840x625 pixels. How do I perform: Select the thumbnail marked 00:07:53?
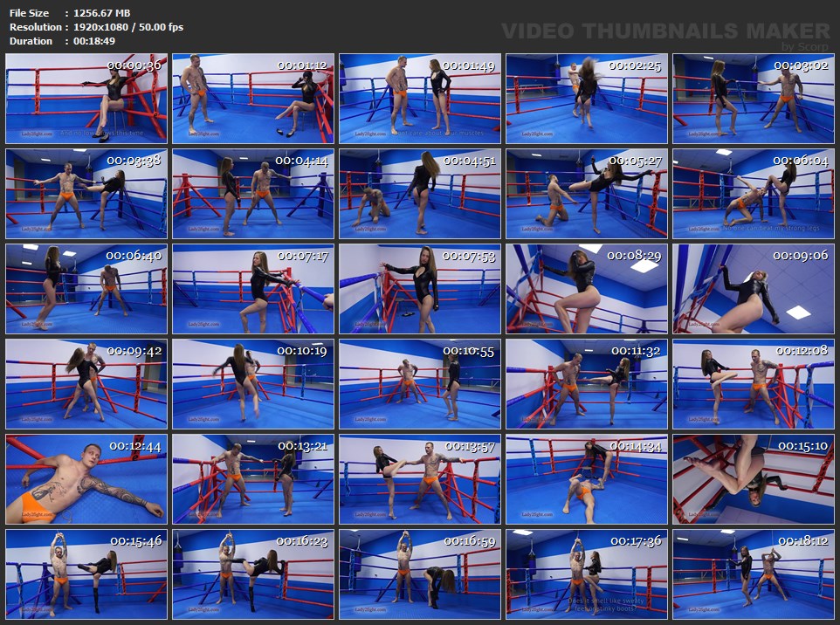click(419, 289)
